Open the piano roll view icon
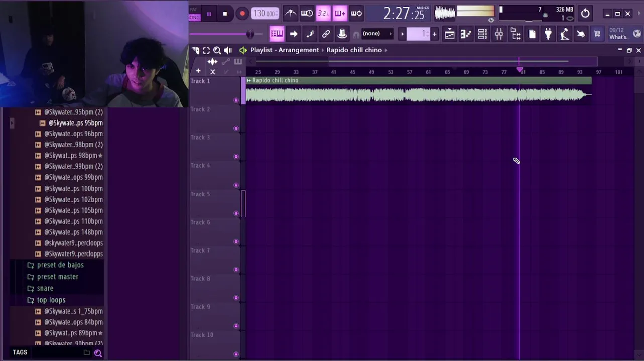Screen dimensions: 644x361 pos(466,34)
